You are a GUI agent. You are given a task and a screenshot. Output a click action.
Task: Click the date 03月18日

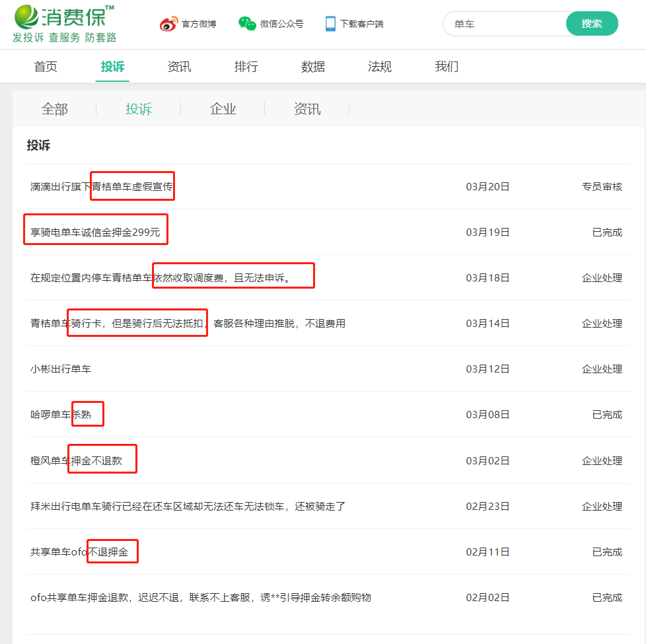487,277
